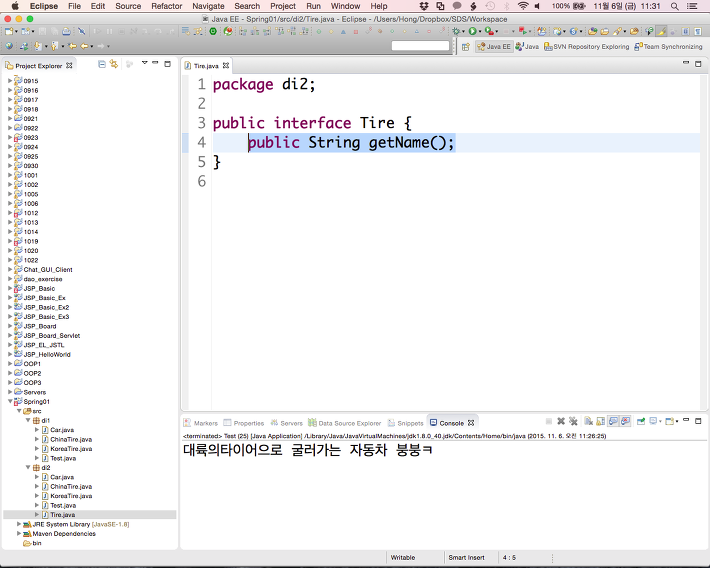
Task: Click the Back navigation yellow arrow
Action: [x=84, y=46]
